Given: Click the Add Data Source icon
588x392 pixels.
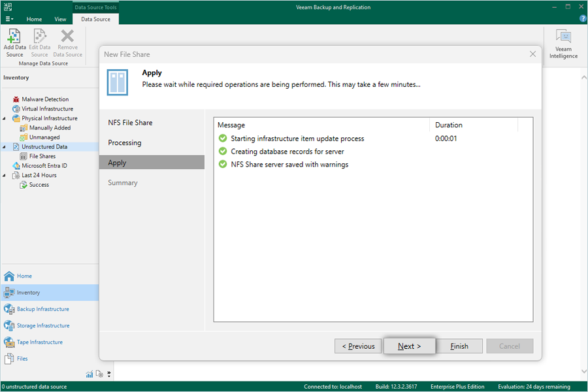Looking at the screenshot, I should (x=14, y=36).
